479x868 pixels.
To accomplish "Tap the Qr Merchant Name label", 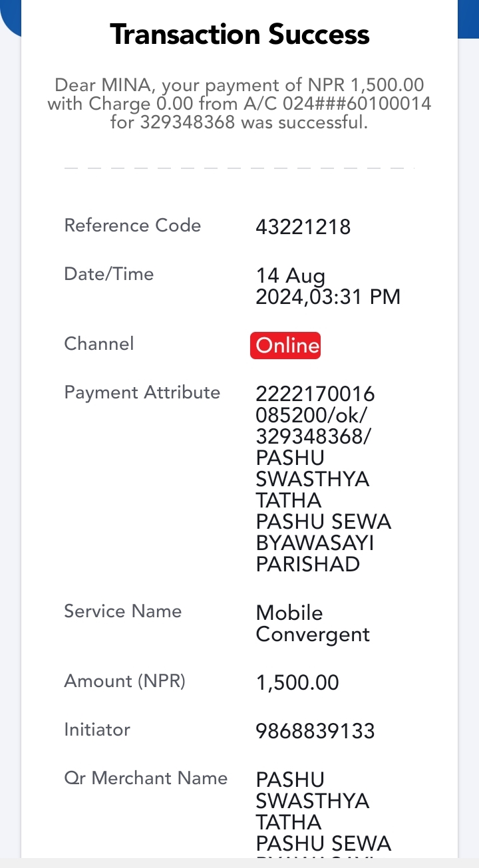I will pos(146,778).
